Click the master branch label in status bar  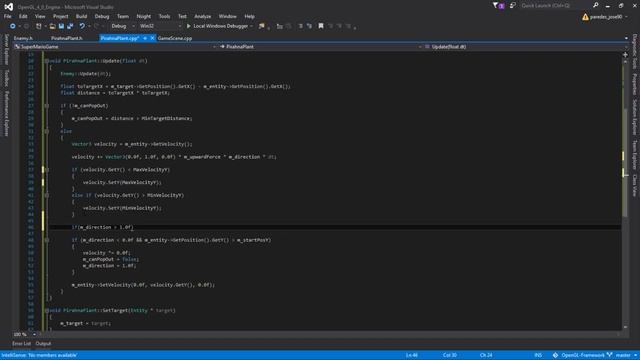623,356
